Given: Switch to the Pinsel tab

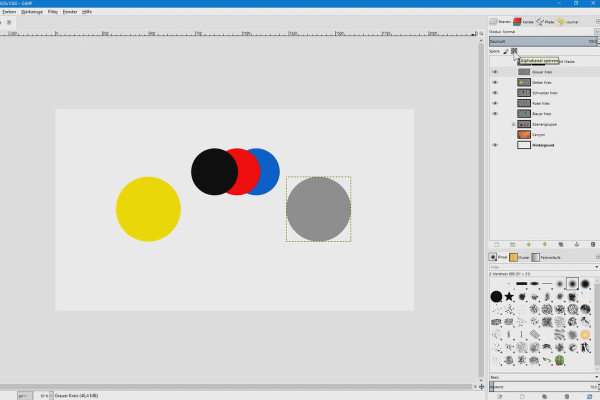Looking at the screenshot, I should (x=498, y=257).
